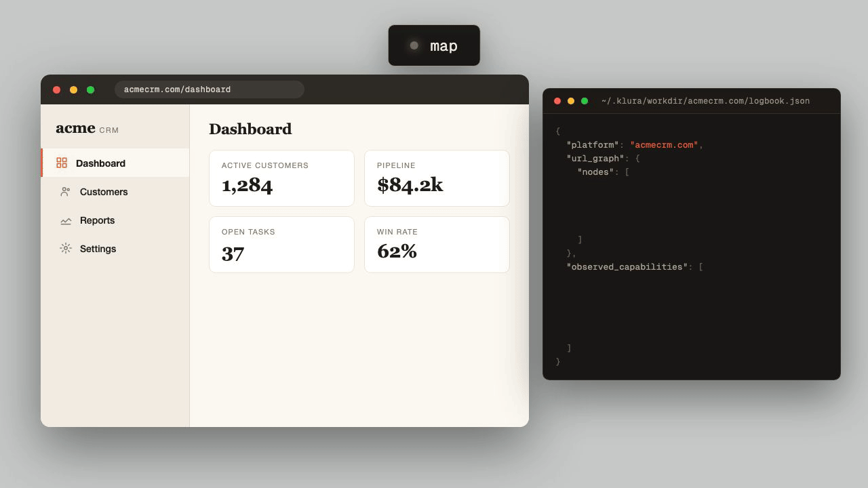This screenshot has width=868, height=488.
Task: Click "platform" key in logbook.json window
Action: pyautogui.click(x=593, y=144)
